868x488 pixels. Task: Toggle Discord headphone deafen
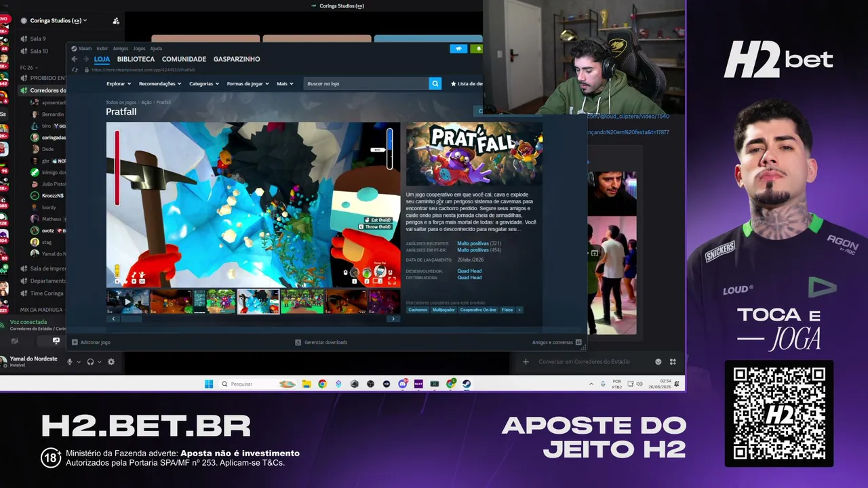pos(90,362)
